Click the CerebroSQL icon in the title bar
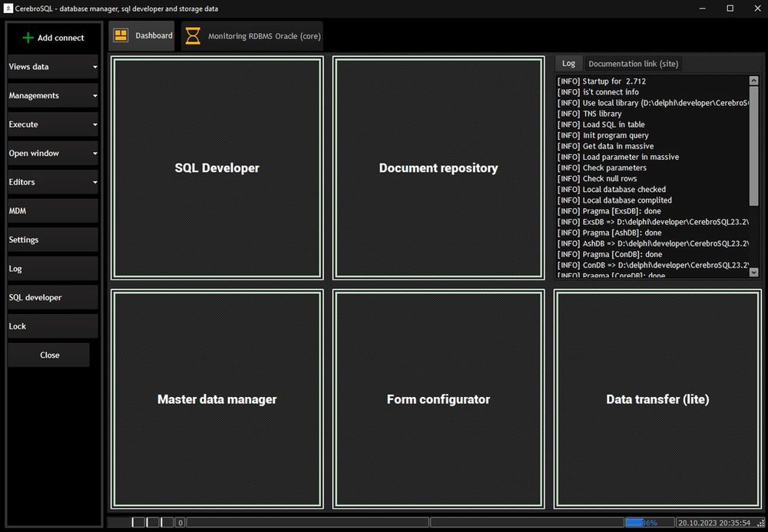The image size is (768, 532). (8, 8)
